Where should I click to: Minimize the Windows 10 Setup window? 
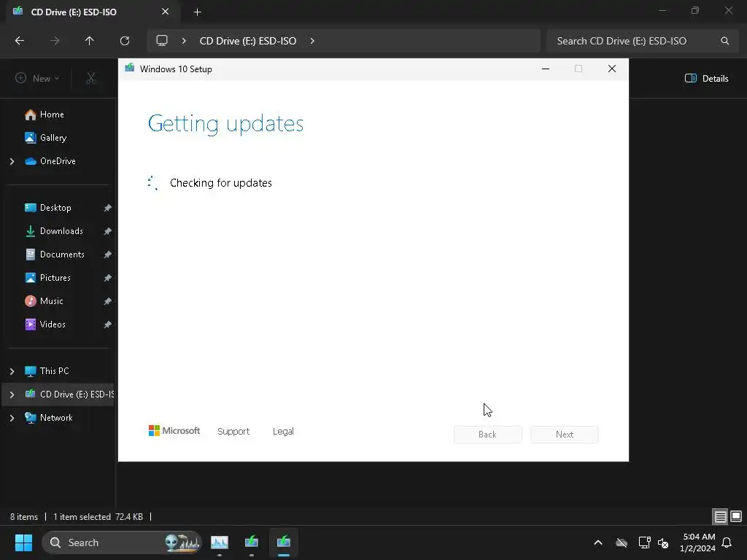(546, 69)
